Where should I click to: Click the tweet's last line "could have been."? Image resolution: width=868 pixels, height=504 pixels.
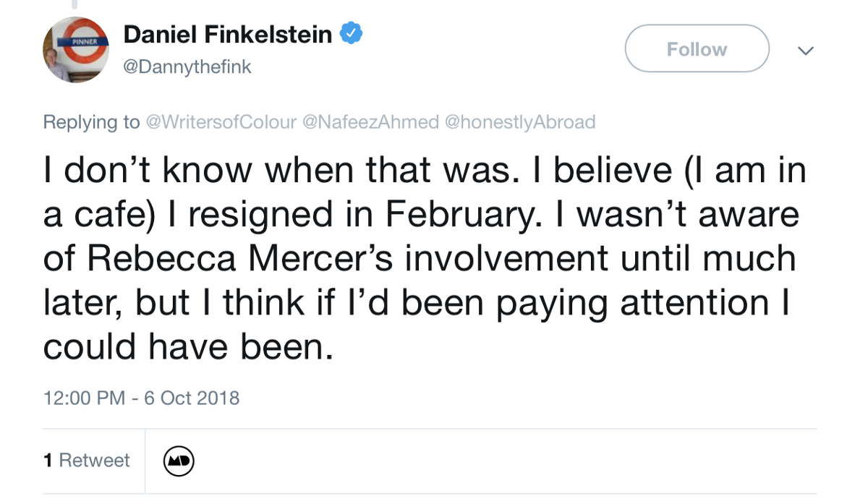[188, 347]
